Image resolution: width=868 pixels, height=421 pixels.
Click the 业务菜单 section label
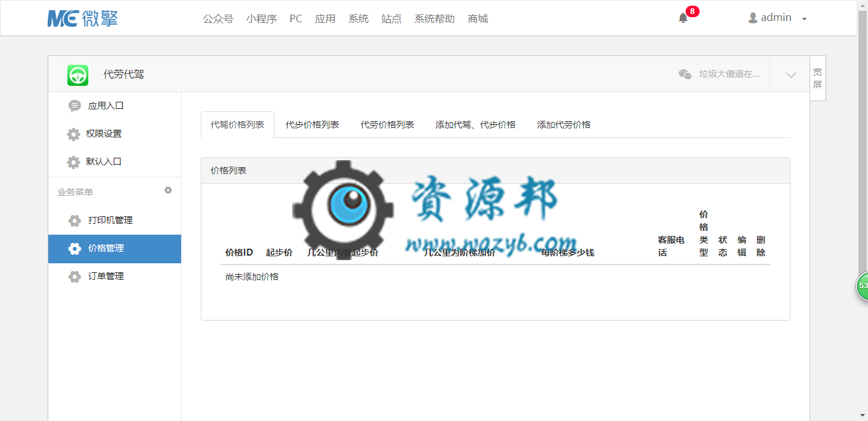click(75, 192)
